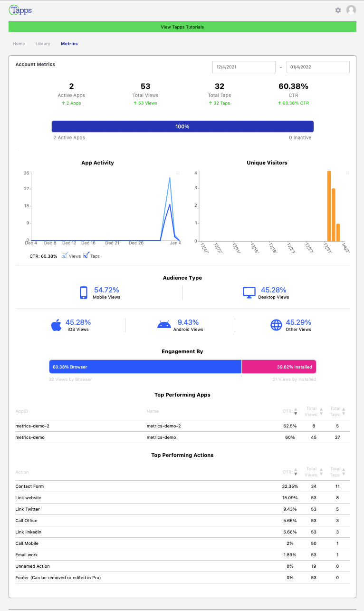364x611 pixels.
Task: Click the 100% active apps progress bar
Action: click(x=182, y=126)
